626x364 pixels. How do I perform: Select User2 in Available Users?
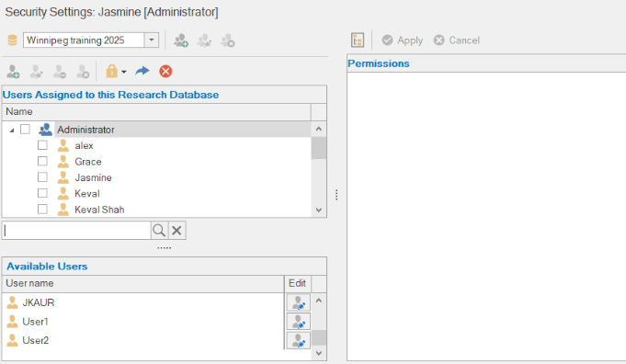(36, 340)
